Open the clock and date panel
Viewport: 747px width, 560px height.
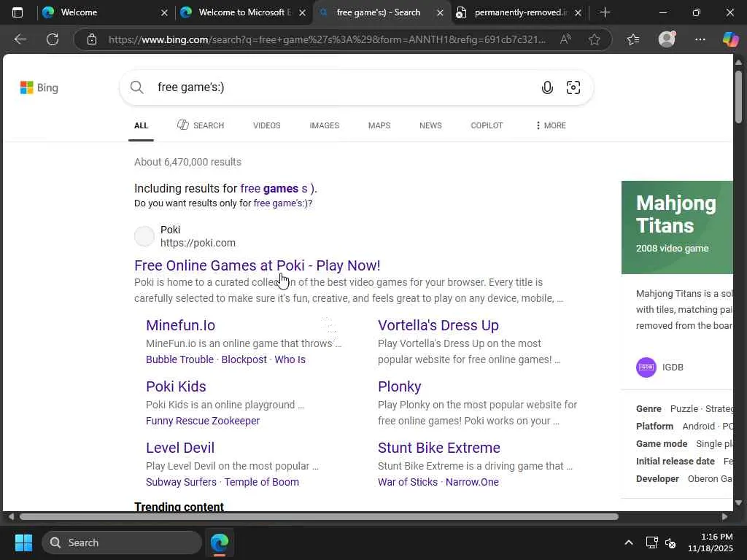coord(711,542)
